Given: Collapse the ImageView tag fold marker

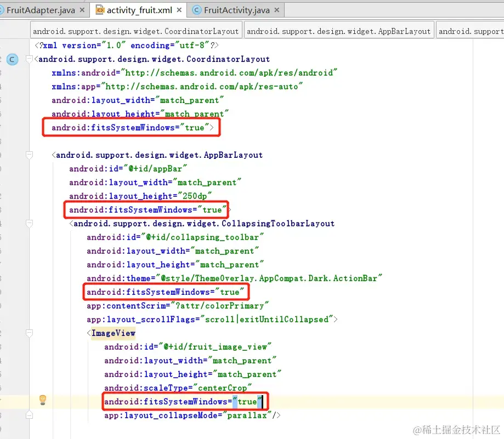Looking at the screenshot, I should pos(29,333).
